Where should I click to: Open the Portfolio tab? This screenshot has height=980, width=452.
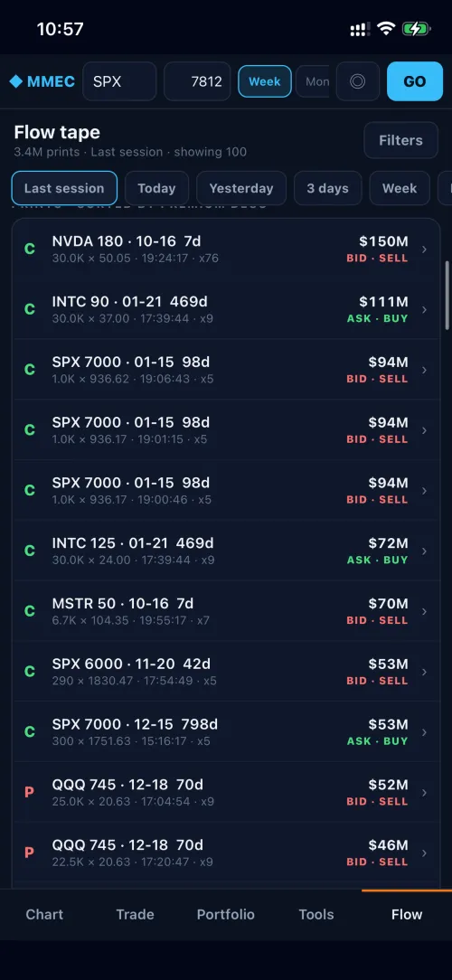click(226, 914)
